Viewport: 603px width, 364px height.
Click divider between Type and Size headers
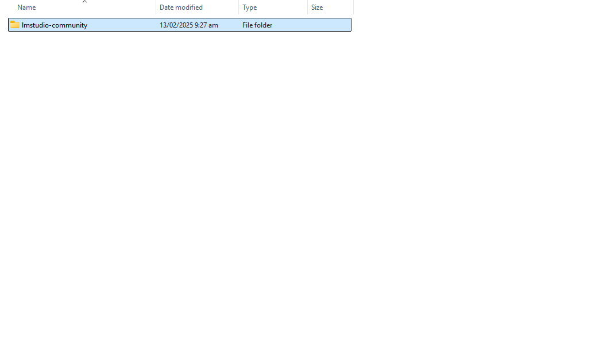[307, 7]
